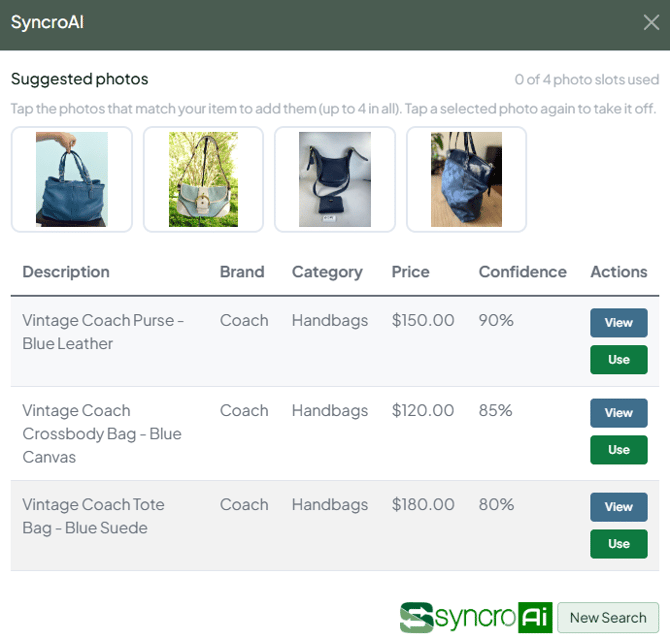Select the light blue buckle shoulder bag photo
This screenshot has height=640, width=670.
click(203, 179)
